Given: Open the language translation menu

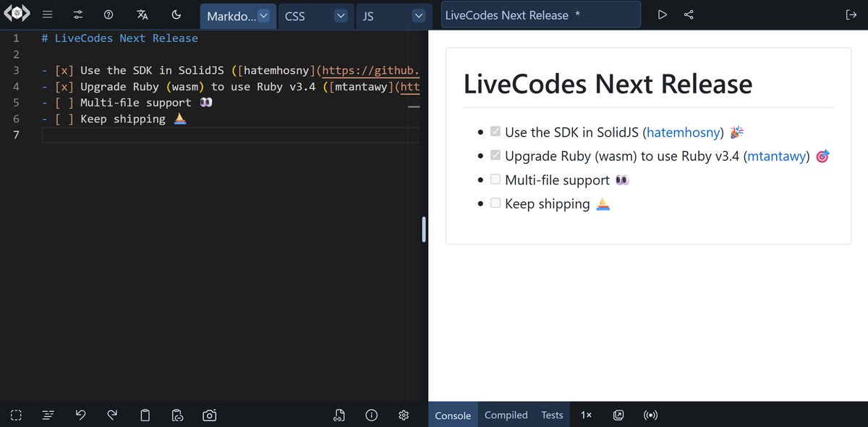Looking at the screenshot, I should (x=142, y=14).
